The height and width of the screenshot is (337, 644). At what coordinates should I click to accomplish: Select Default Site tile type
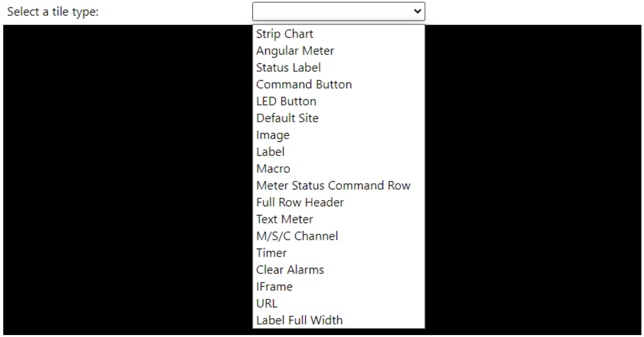tap(287, 118)
